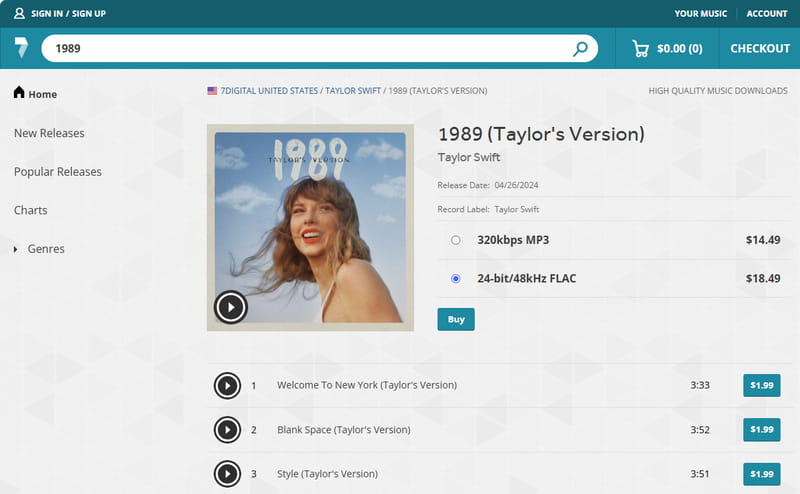Go to Charts in the sidebar
This screenshot has height=494, width=800.
pyautogui.click(x=31, y=210)
